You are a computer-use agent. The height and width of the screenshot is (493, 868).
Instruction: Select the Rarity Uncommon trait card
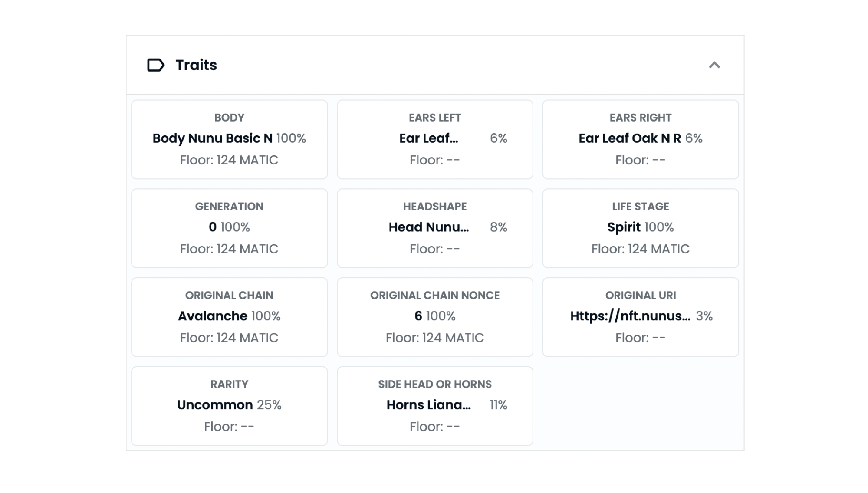pyautogui.click(x=229, y=406)
